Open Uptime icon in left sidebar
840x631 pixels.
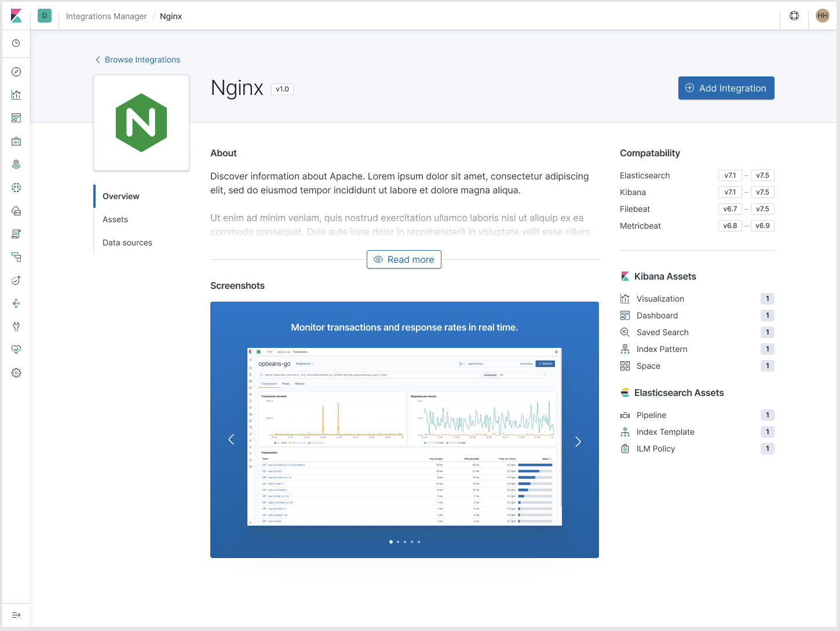tap(16, 280)
